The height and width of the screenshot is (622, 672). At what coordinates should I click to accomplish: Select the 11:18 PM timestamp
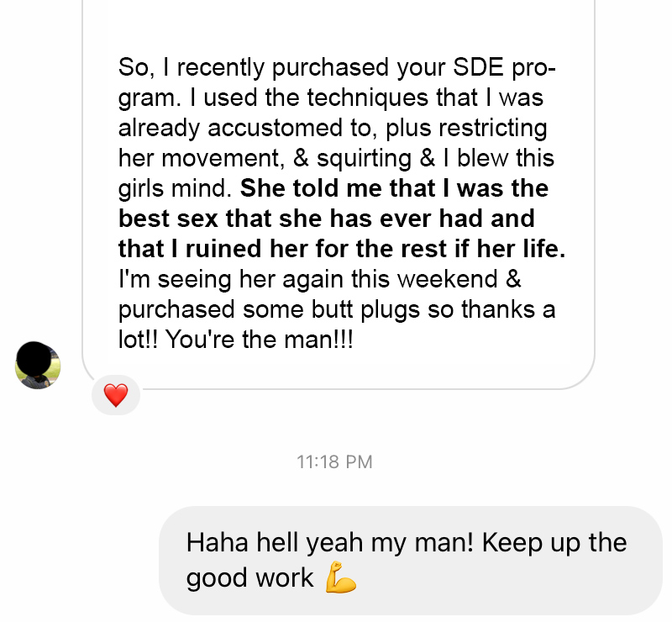pyautogui.click(x=334, y=462)
